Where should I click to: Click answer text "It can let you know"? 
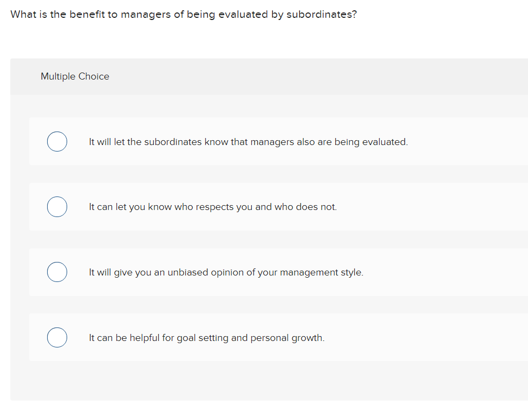[125, 207]
